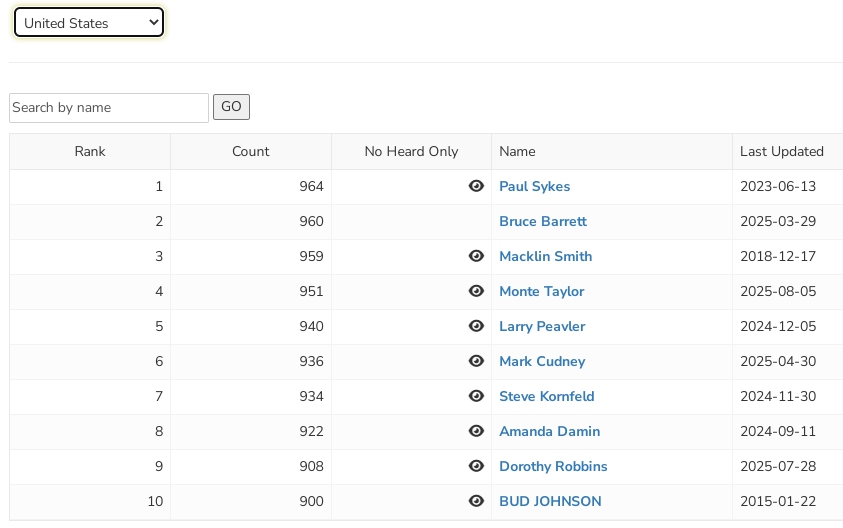Click the Last Updated column header
The width and height of the screenshot is (843, 528).
[x=782, y=152]
